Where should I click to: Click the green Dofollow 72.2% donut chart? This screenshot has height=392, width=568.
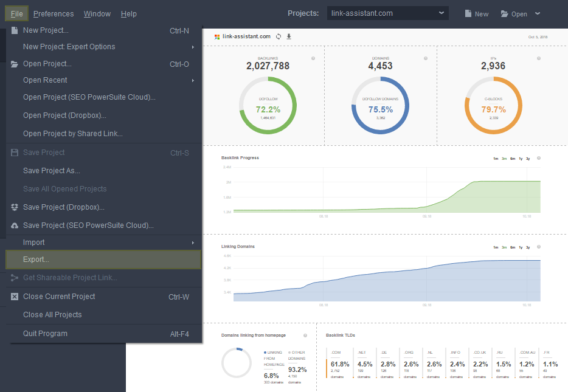click(x=268, y=105)
